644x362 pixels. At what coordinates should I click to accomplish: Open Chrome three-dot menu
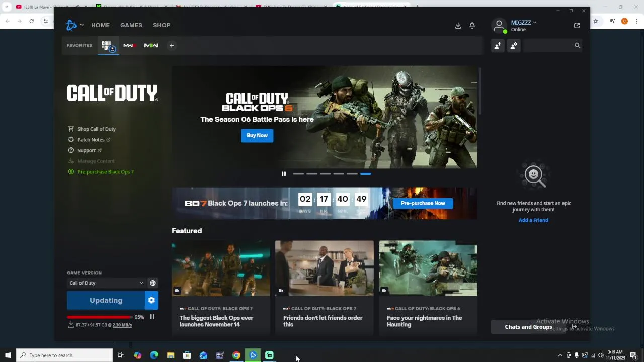[x=636, y=21]
